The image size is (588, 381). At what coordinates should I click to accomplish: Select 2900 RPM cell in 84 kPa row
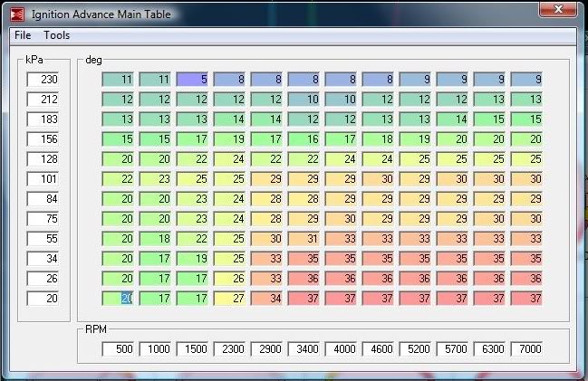click(x=266, y=198)
